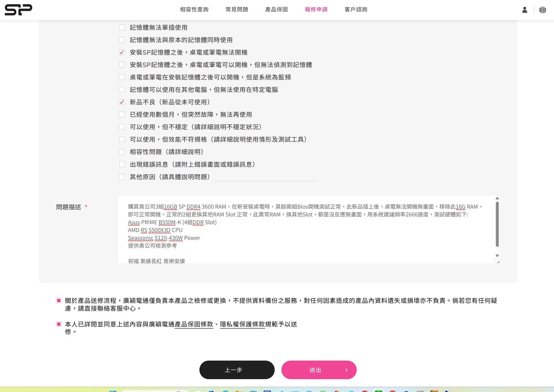554x392 pixels.
Task: Toggle the data backup disclaimer checkbox
Action: click(59, 301)
